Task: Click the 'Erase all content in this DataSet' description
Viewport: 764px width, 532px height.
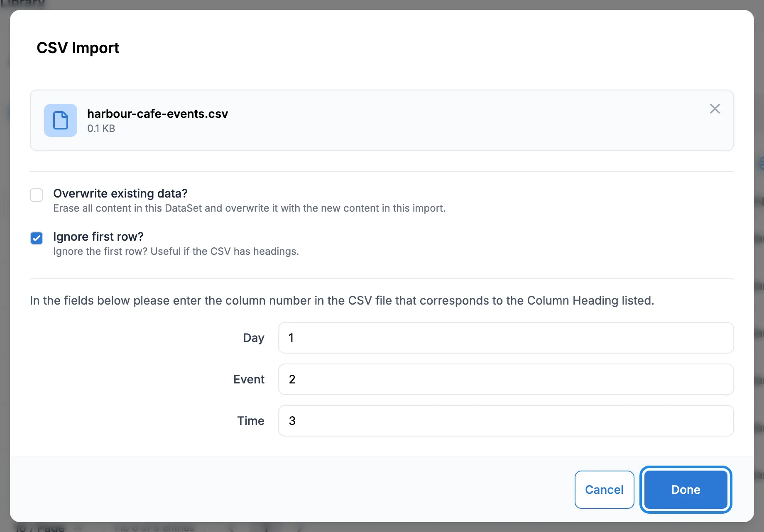Action: pyautogui.click(x=249, y=208)
